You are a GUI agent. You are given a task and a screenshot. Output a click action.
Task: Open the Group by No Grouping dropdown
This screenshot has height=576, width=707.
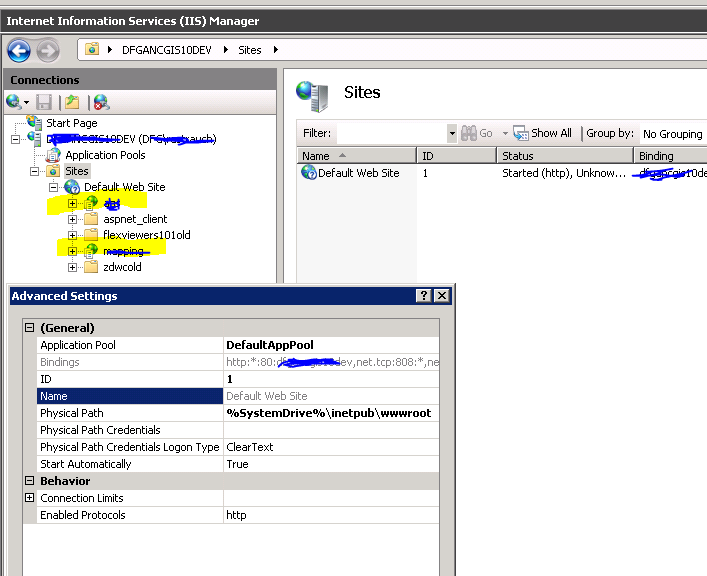[x=673, y=134]
